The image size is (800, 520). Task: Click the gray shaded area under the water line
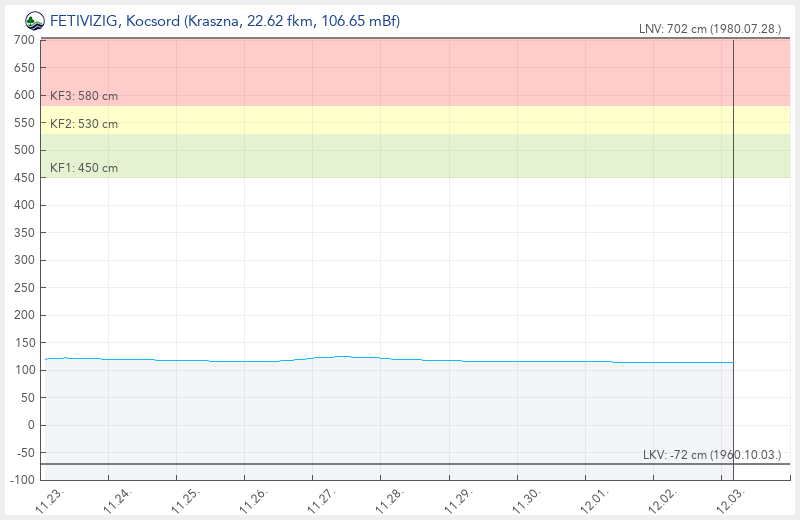[x=400, y=410]
